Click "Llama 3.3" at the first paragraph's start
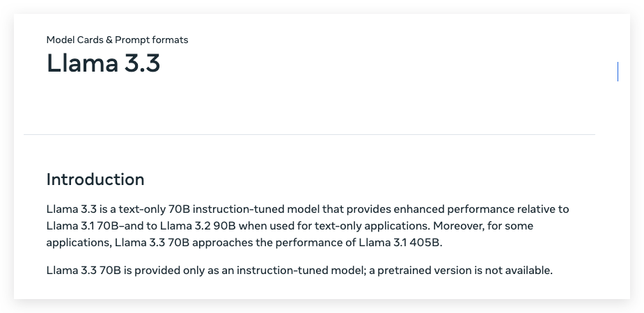This screenshot has width=644, height=313. (x=72, y=209)
